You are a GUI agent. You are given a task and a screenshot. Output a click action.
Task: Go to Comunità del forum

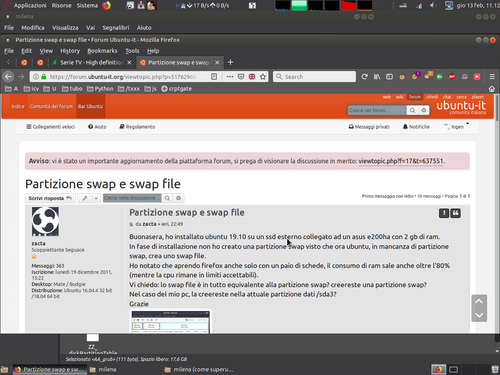(x=51, y=106)
